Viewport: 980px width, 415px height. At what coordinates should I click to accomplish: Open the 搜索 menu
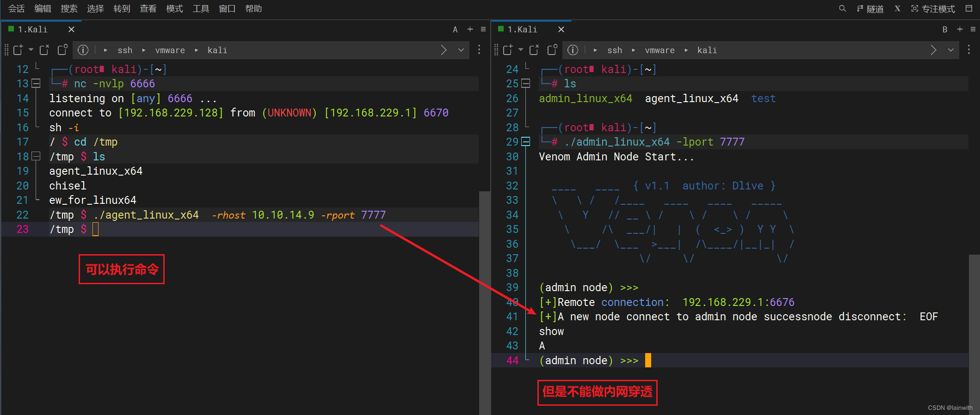coord(69,8)
